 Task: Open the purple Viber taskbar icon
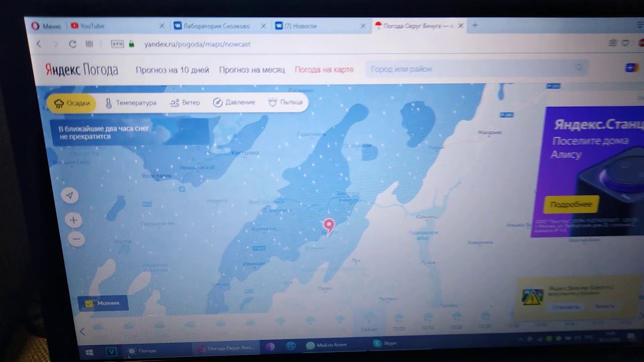pos(270,347)
